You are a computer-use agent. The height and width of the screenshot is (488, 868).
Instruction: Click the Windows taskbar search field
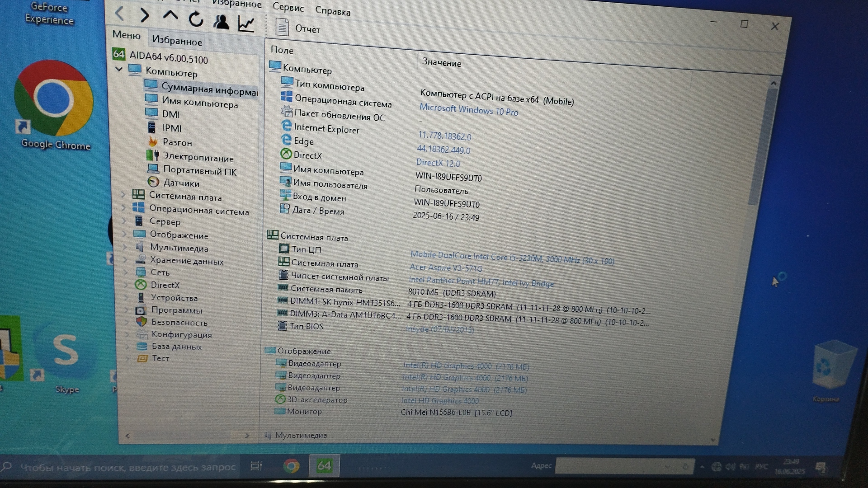click(127, 467)
